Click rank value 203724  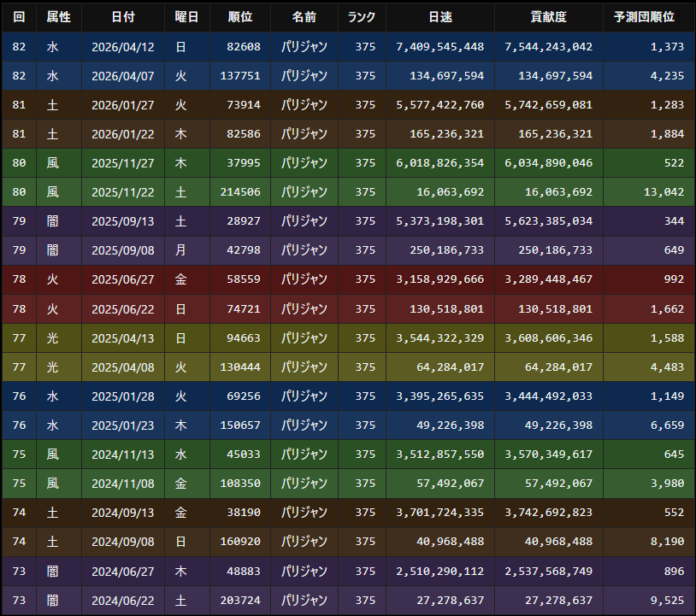[240, 601]
